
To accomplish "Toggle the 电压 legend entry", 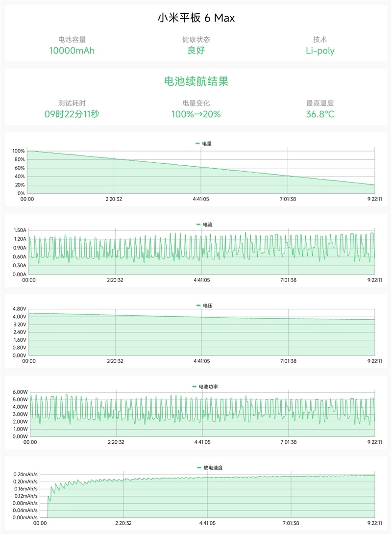I will (x=204, y=306).
